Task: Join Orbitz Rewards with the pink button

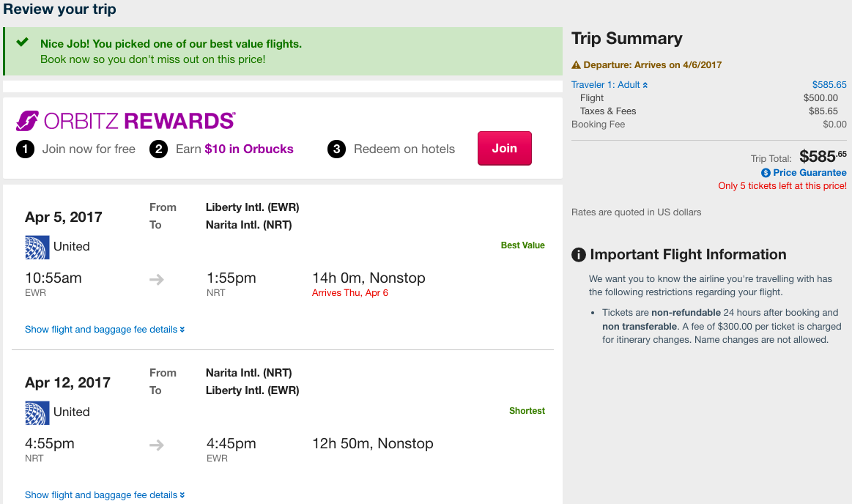Action: [x=504, y=148]
